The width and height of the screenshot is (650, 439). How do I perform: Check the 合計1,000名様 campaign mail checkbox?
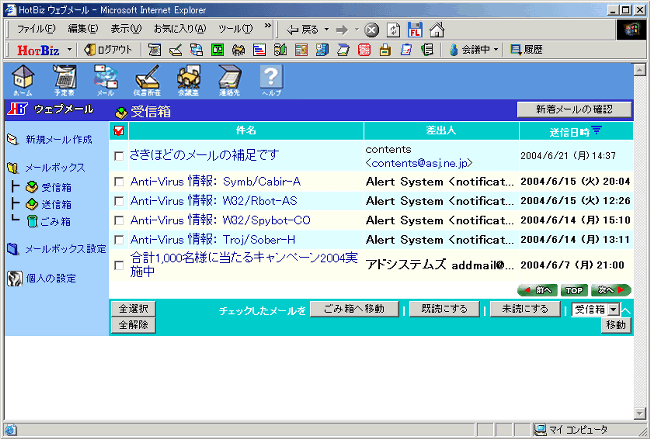coord(119,265)
